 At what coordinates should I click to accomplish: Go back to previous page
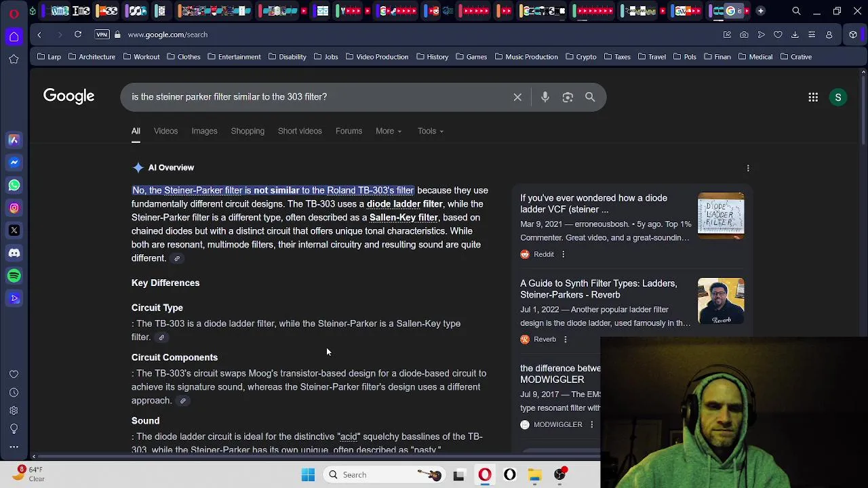(39, 35)
